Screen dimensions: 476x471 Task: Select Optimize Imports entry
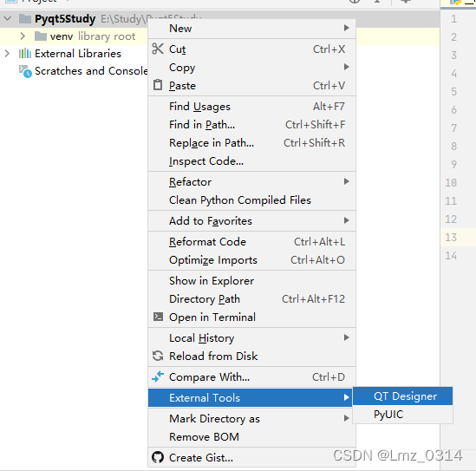[x=251, y=260]
